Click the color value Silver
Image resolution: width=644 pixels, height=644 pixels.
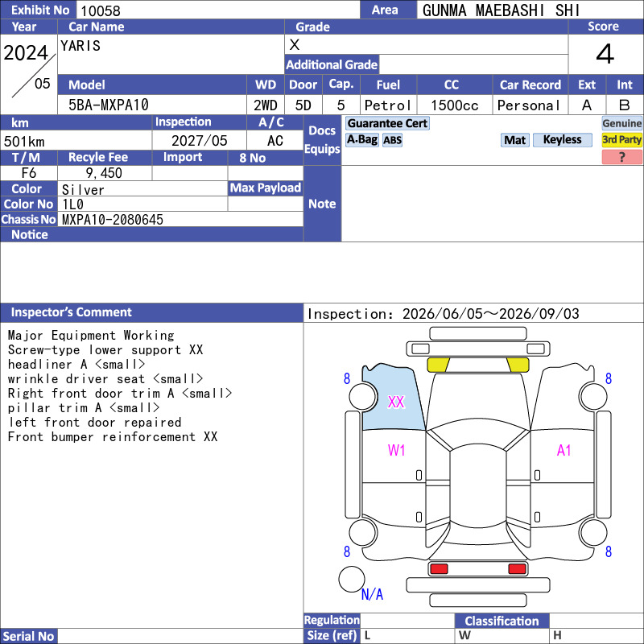click(83, 190)
